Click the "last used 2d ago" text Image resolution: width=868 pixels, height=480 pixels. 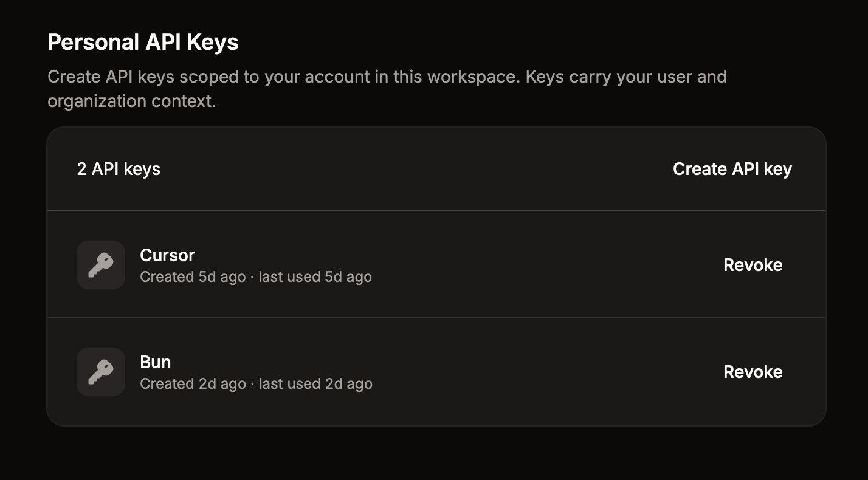tap(315, 384)
